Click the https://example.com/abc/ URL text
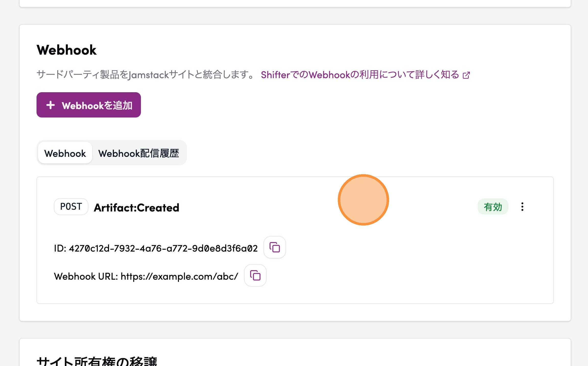Image resolution: width=588 pixels, height=366 pixels. [x=179, y=276]
